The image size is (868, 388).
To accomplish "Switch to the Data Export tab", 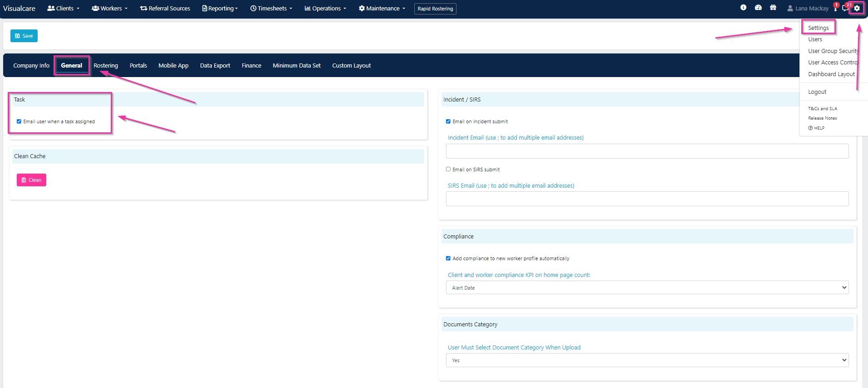I will (x=215, y=65).
